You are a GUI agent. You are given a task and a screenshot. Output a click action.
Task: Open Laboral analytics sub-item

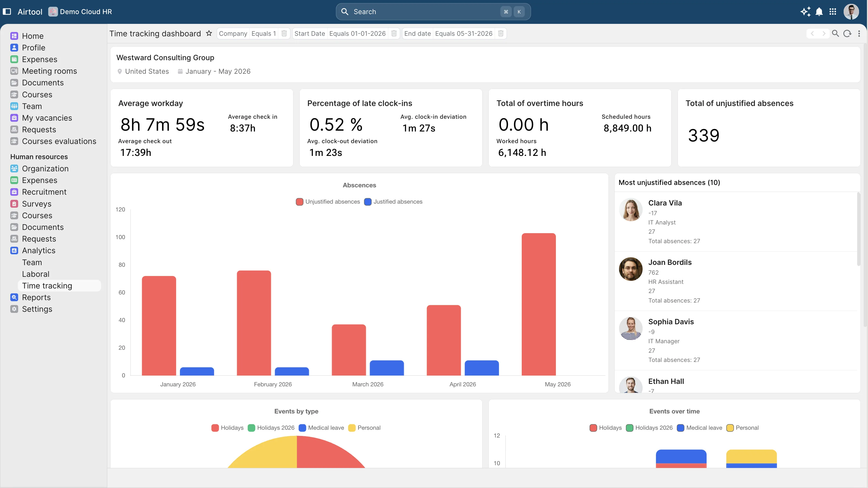35,274
